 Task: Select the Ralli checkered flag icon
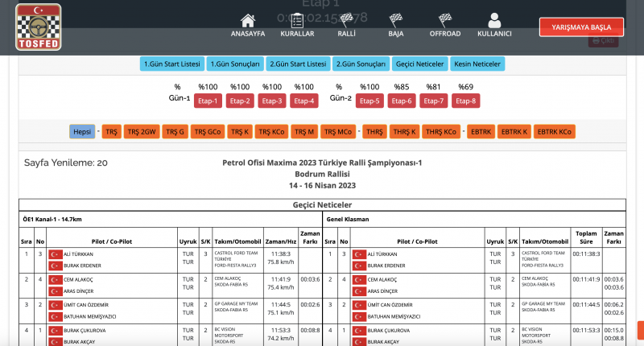(x=346, y=19)
